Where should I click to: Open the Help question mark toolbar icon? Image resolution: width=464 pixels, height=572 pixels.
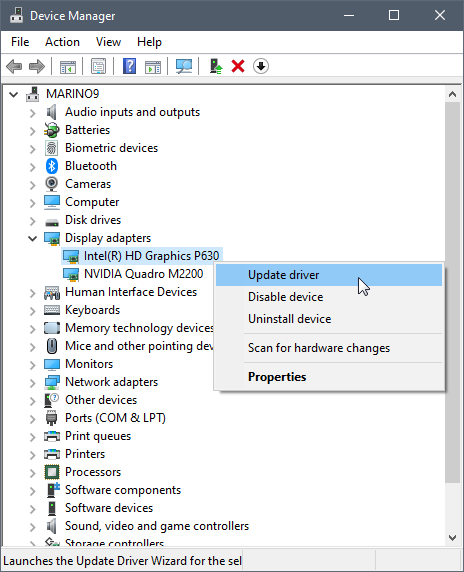129,66
